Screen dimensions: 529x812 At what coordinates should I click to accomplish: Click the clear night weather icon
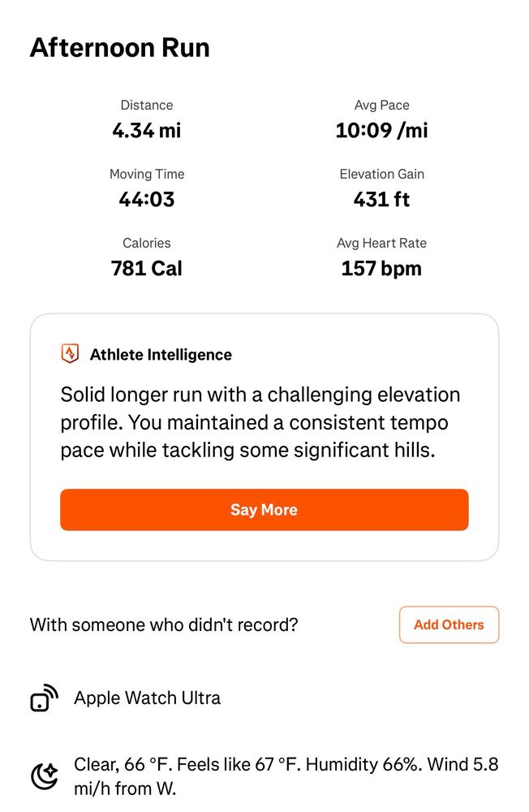44,776
